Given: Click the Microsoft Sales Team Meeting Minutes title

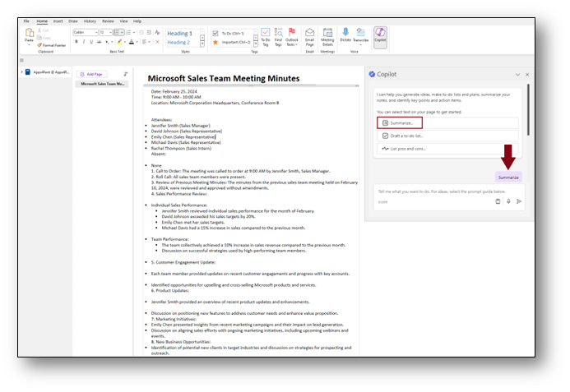Looking at the screenshot, I should click(224, 78).
